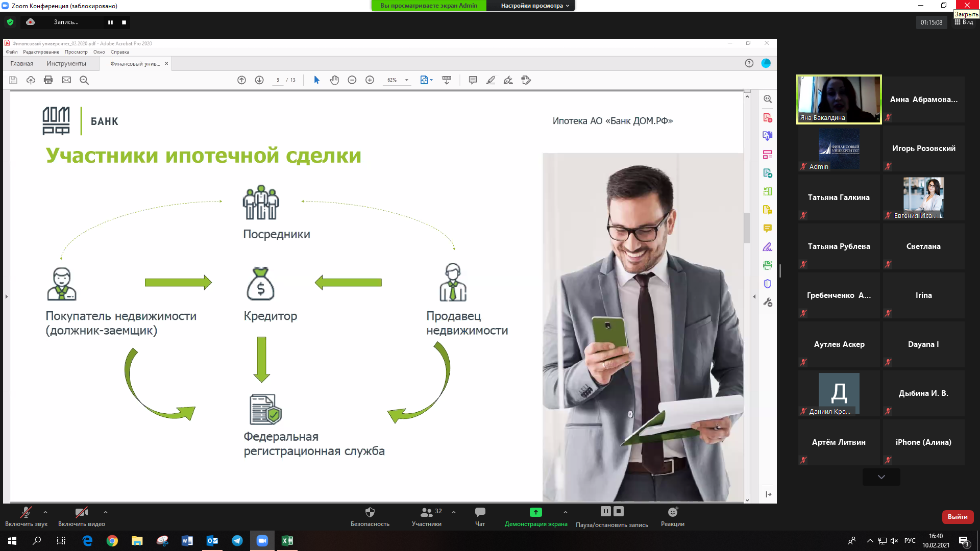The image size is (980, 551).
Task: Unmute microphone with Включить звук
Action: tap(26, 516)
